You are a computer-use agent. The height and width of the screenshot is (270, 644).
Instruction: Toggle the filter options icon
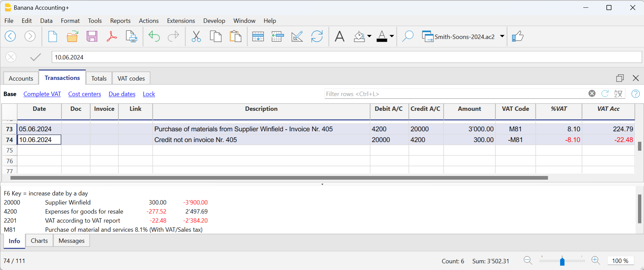click(618, 94)
